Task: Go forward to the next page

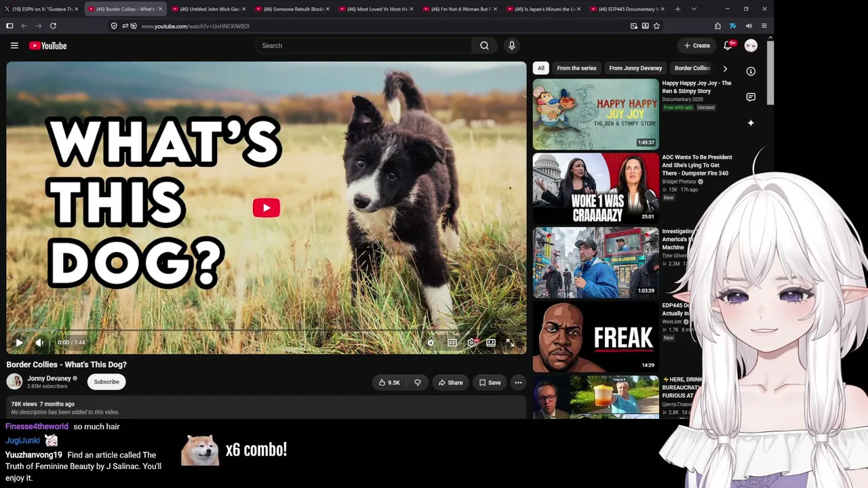Action: coord(38,26)
